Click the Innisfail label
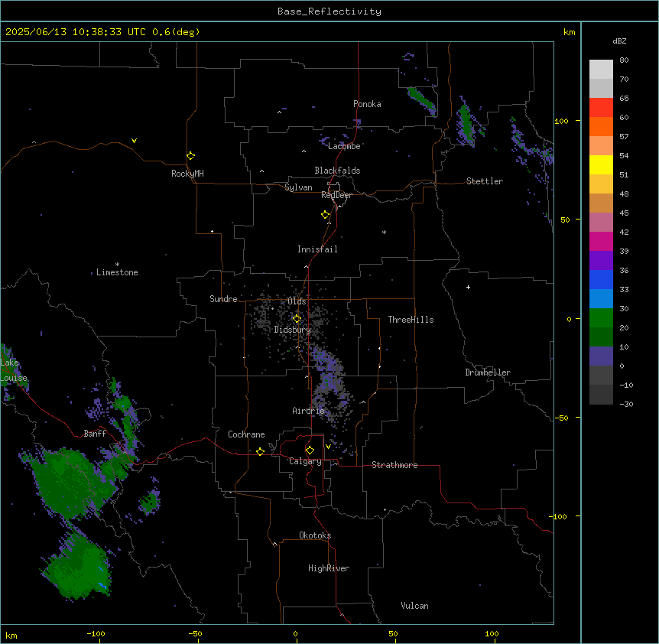 (x=317, y=249)
